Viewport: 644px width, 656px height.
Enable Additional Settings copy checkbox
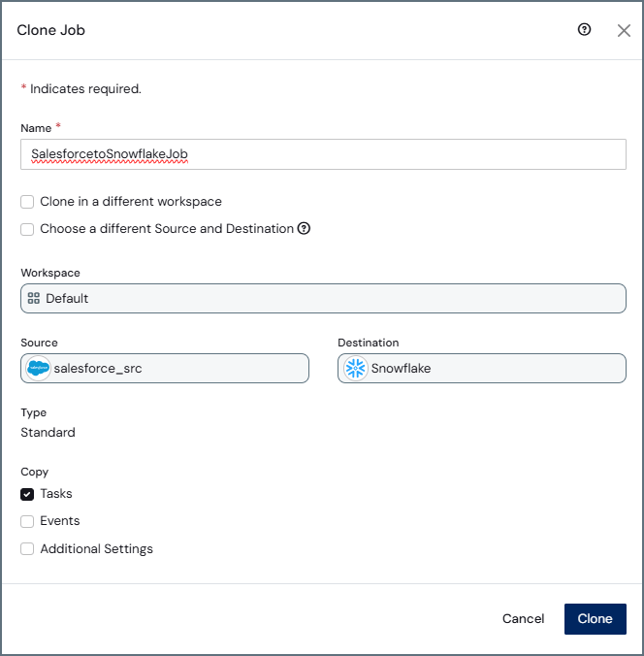click(27, 549)
